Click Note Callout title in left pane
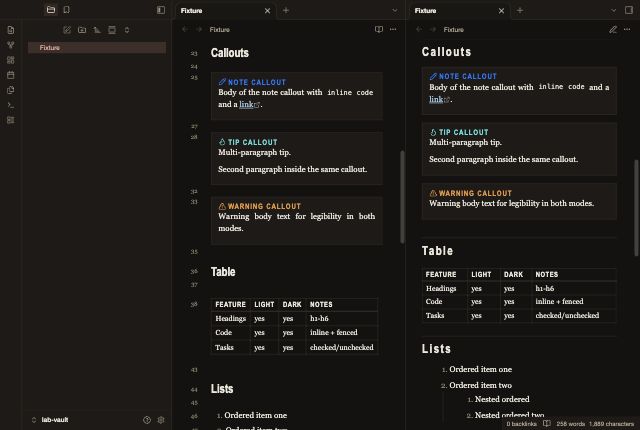640x430 pixels. 257,82
